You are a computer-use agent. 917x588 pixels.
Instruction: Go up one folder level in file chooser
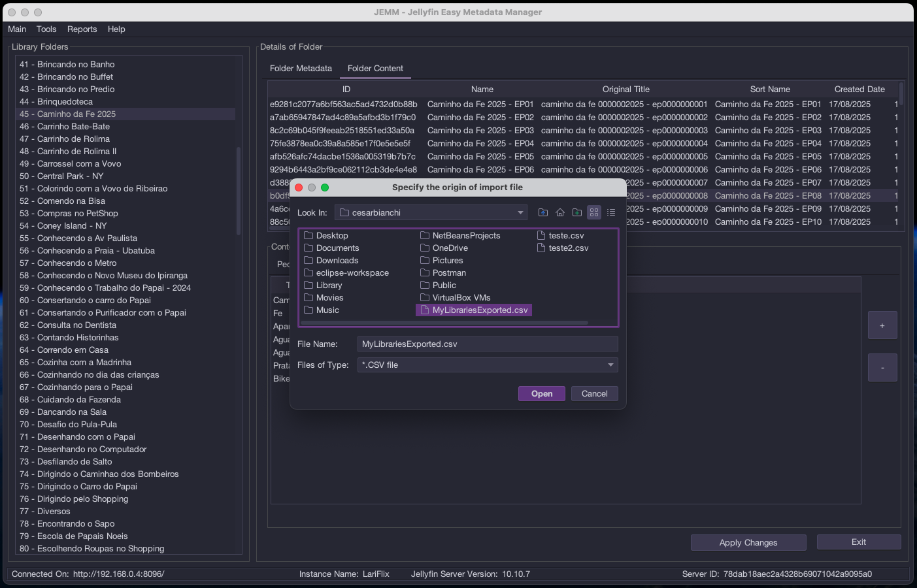[x=543, y=212]
